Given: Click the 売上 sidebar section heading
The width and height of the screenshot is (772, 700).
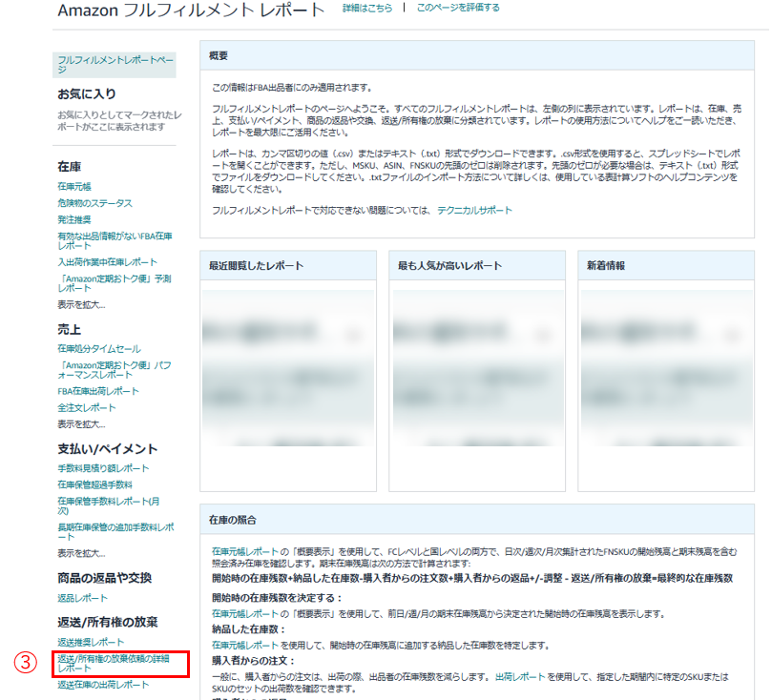Looking at the screenshot, I should click(70, 330).
